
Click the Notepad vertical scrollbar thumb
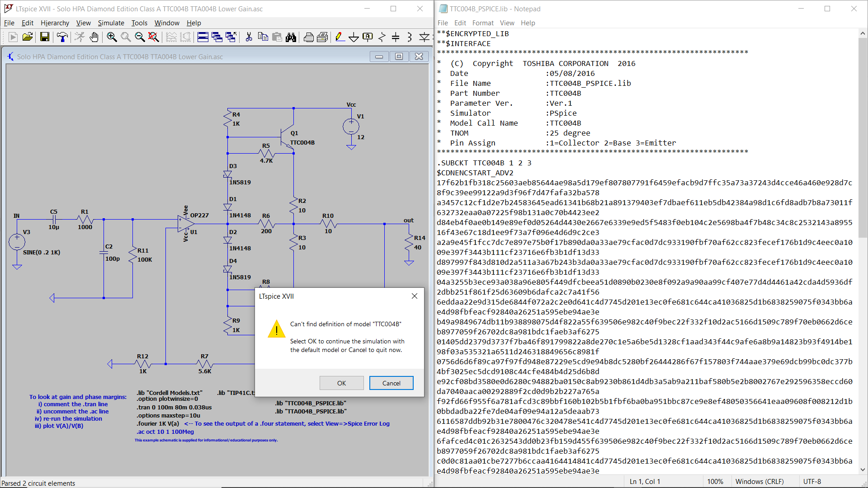863,137
